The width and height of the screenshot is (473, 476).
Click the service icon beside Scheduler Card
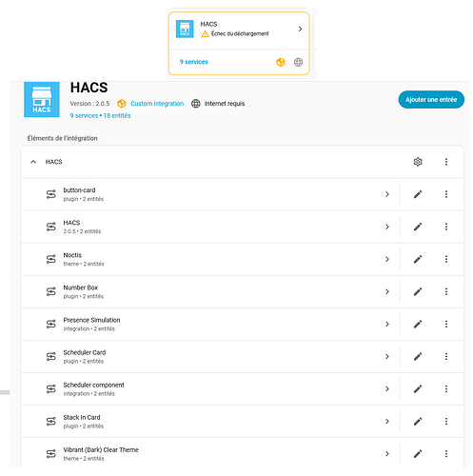(x=51, y=357)
